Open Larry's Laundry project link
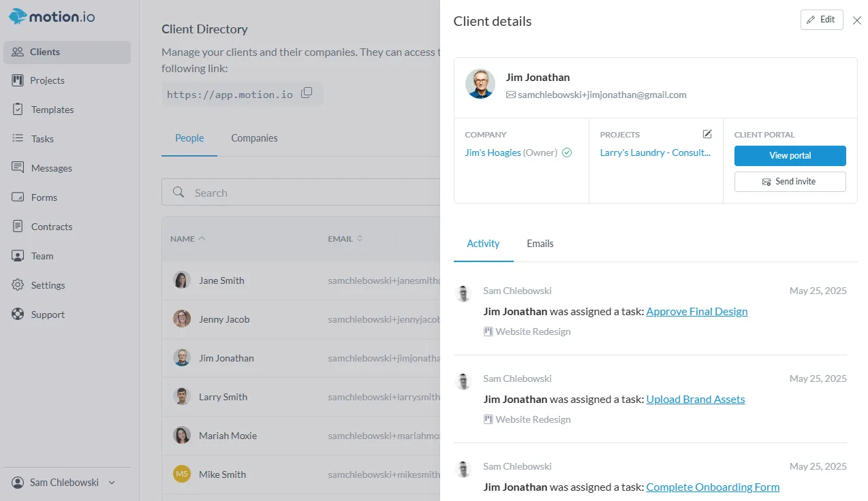The width and height of the screenshot is (868, 501). click(655, 152)
